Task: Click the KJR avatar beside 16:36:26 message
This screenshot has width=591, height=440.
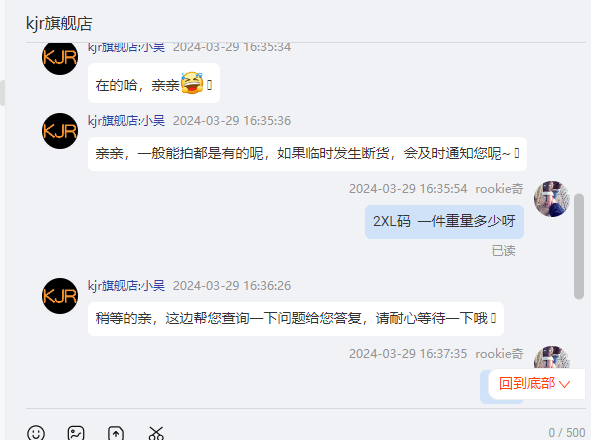Action: (60, 296)
